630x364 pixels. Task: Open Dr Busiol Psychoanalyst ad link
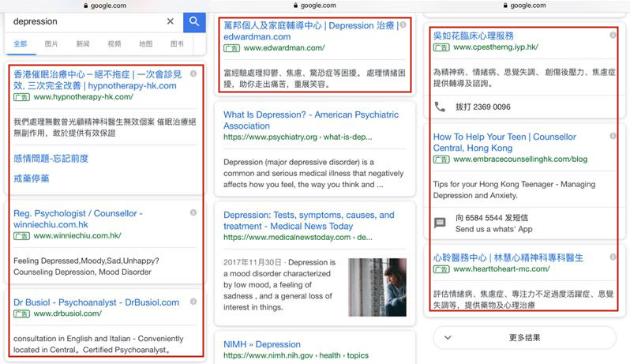[x=96, y=302]
